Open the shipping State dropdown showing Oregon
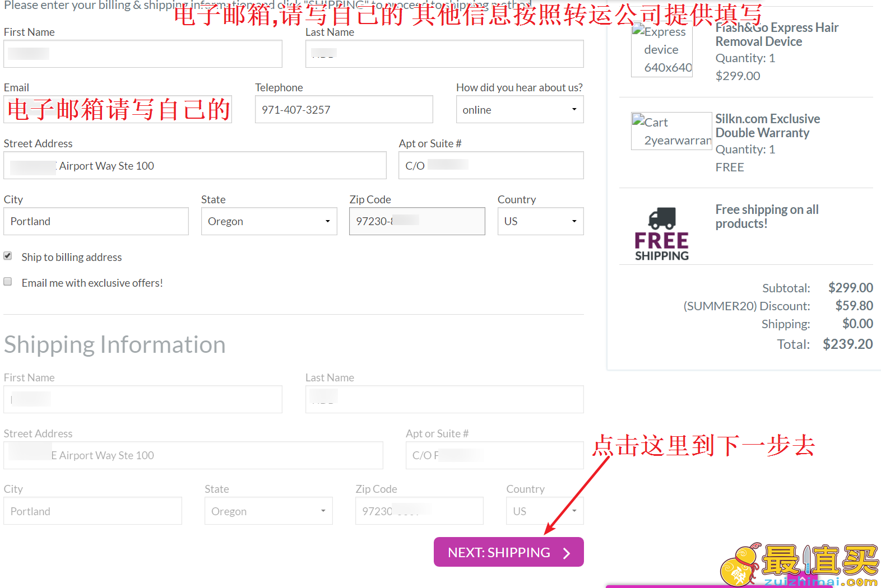 coord(268,511)
